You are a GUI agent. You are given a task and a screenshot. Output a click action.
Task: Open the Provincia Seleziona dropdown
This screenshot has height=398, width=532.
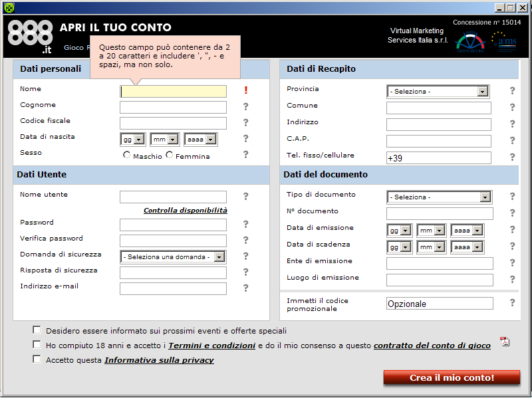coord(438,92)
